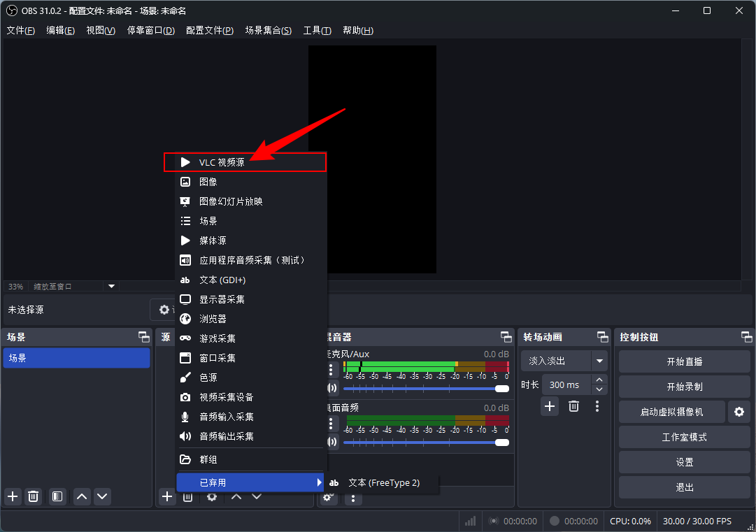This screenshot has height=532, width=756.
Task: Delete the selected scene using the trash icon
Action: tap(33, 496)
